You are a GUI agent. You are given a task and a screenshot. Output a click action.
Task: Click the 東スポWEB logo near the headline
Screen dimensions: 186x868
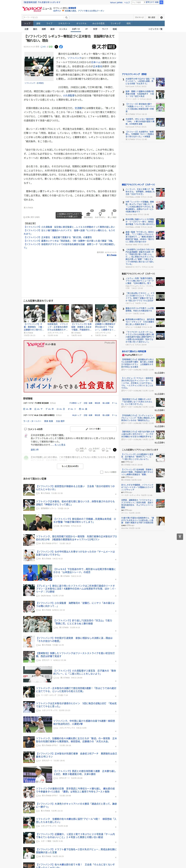click(x=104, y=47)
